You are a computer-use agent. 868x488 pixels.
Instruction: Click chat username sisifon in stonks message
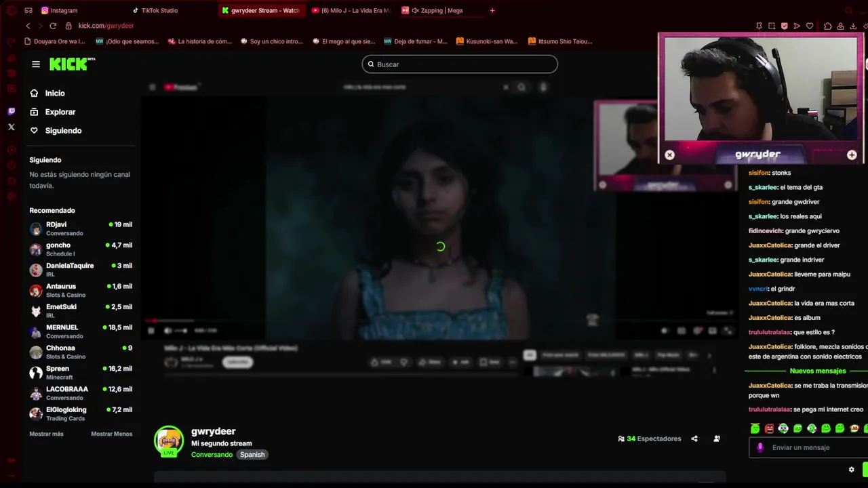point(758,173)
